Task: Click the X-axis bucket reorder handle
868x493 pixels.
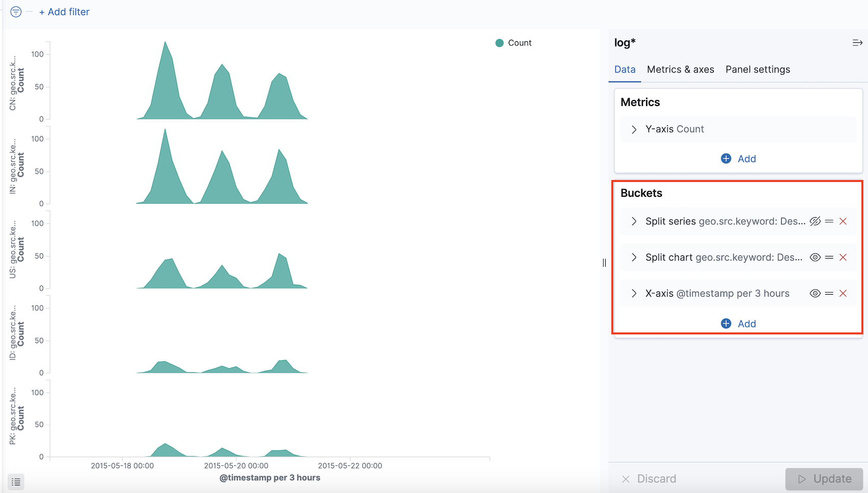Action: click(829, 294)
